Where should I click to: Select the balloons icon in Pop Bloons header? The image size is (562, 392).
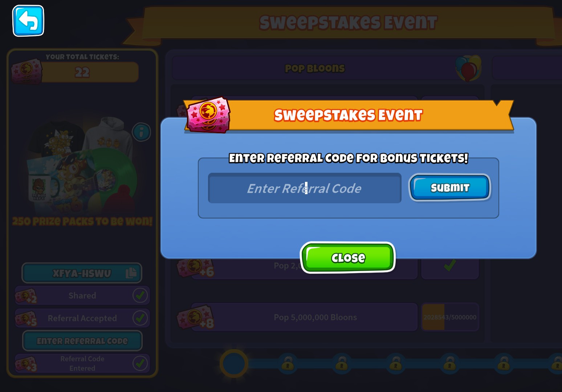468,68
